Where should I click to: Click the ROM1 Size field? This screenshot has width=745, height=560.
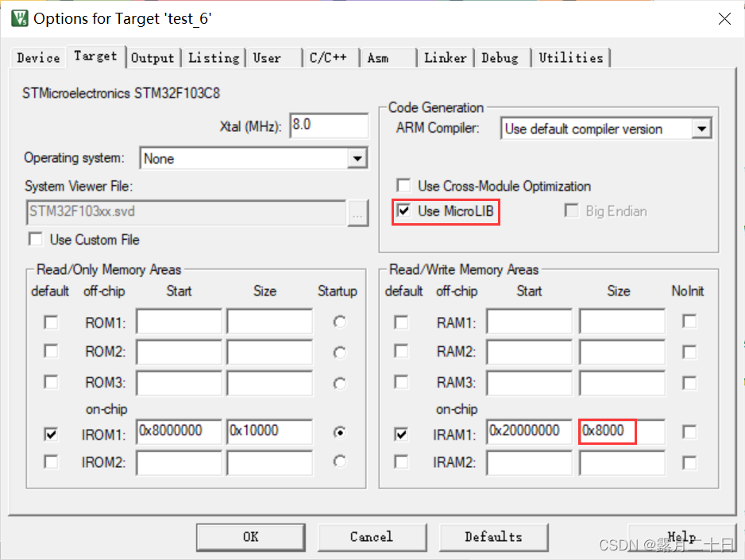270,322
